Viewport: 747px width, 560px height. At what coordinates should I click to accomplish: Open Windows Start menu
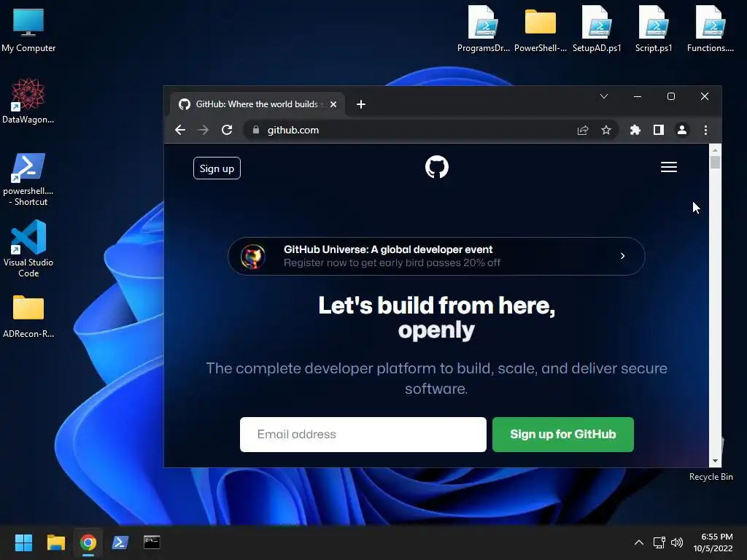23,542
